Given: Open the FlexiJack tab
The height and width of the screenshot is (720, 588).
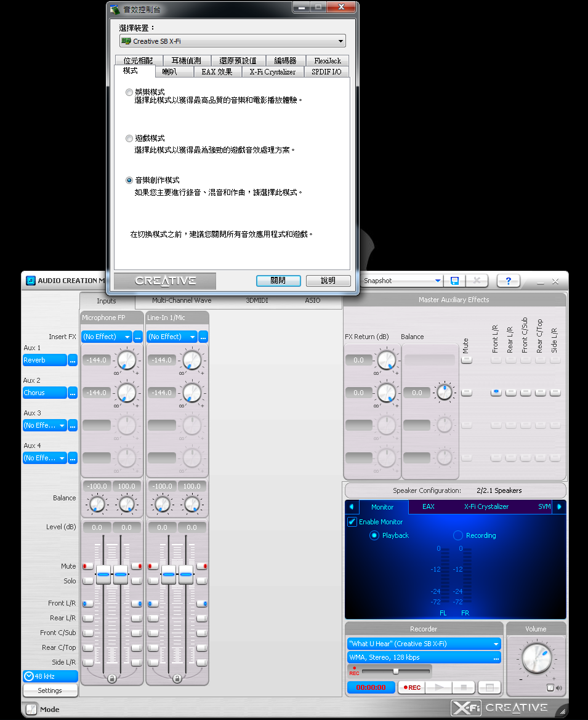Looking at the screenshot, I should 328,60.
